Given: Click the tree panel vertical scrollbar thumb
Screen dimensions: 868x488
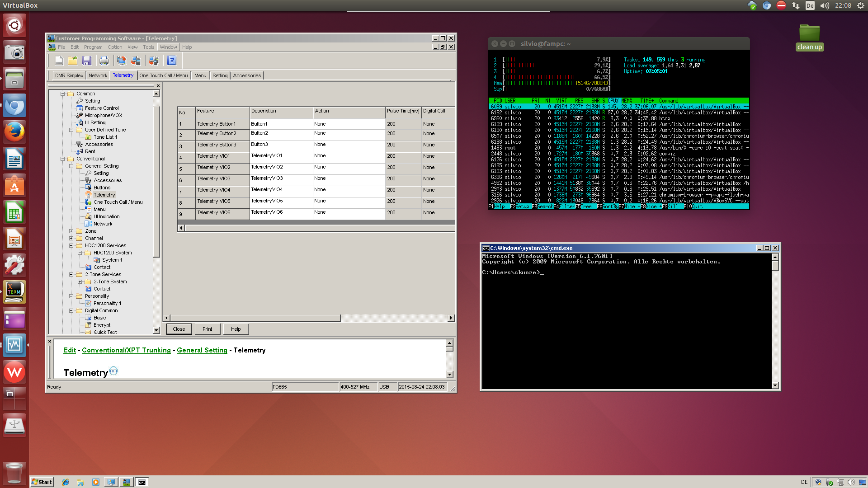Looking at the screenshot, I should click(x=156, y=181).
